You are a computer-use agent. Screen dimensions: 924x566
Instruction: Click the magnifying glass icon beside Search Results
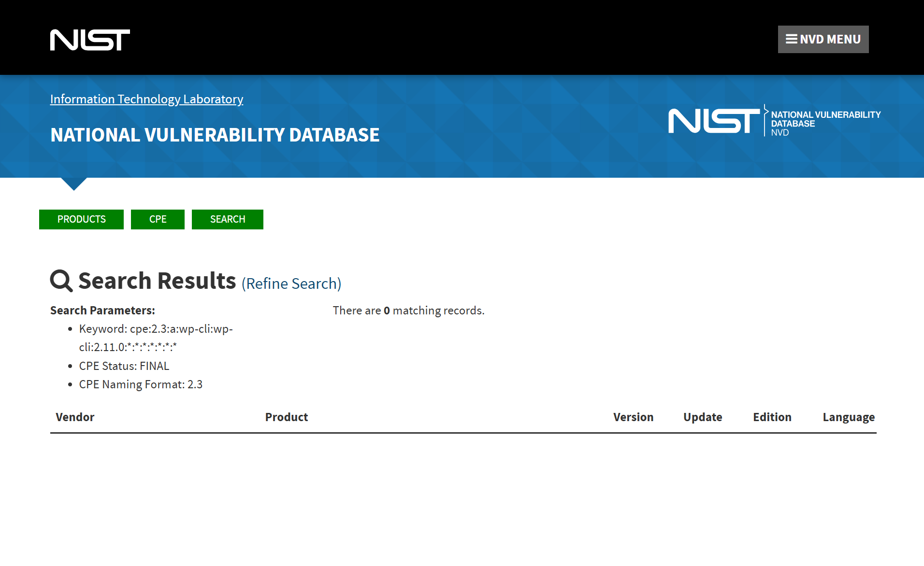click(61, 281)
